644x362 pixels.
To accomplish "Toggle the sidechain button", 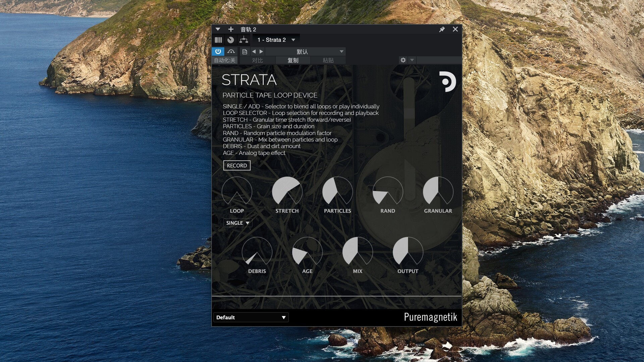I will (x=231, y=52).
